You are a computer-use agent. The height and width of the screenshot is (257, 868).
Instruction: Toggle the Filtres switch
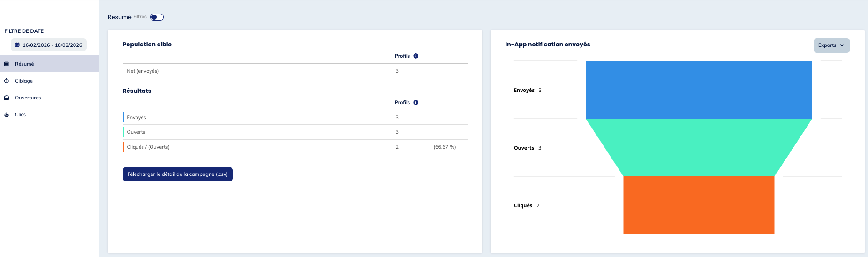click(x=157, y=17)
